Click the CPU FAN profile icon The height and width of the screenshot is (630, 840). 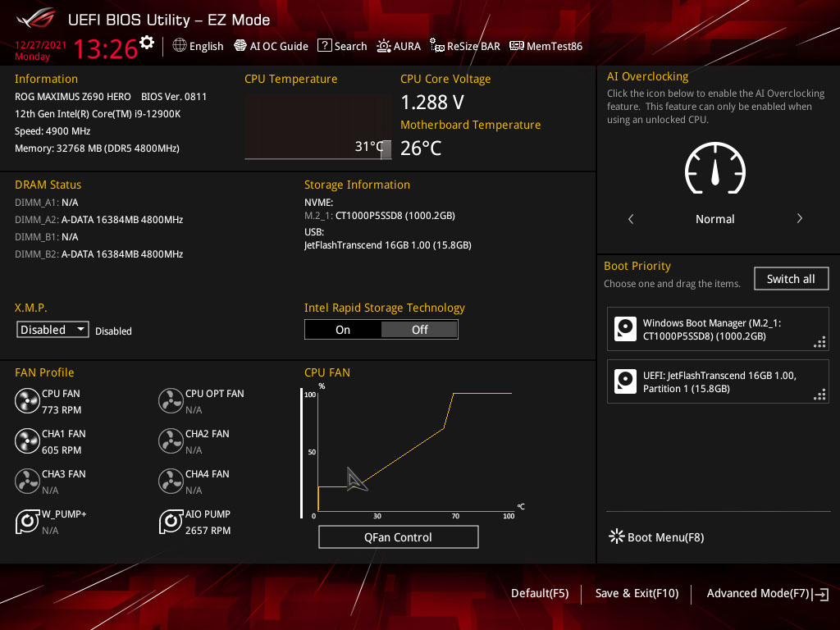pos(27,401)
